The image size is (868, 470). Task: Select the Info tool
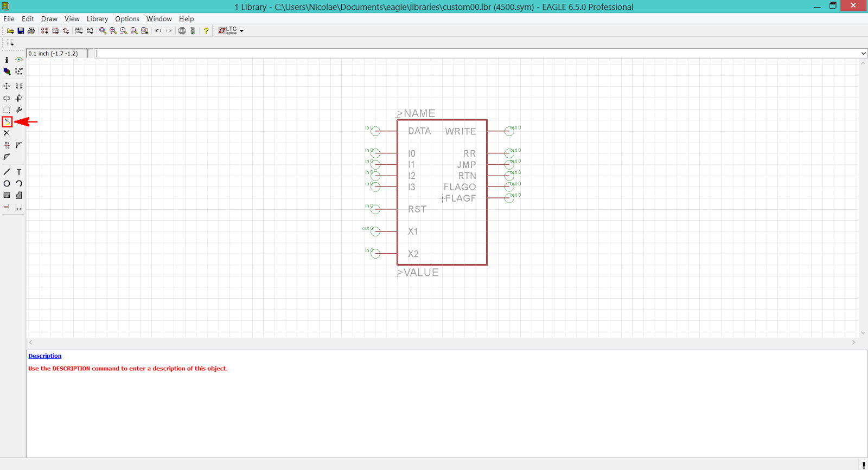pos(7,60)
